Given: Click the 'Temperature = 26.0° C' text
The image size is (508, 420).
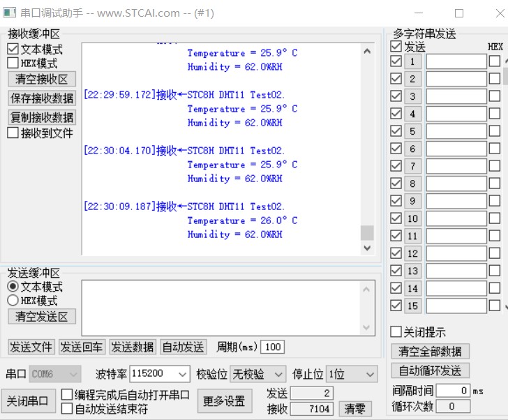Looking at the screenshot, I should point(242,220).
